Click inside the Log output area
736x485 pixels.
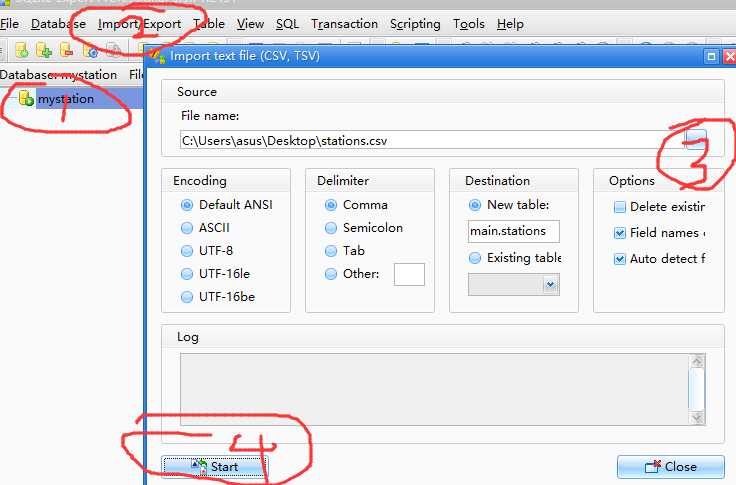pyautogui.click(x=434, y=389)
